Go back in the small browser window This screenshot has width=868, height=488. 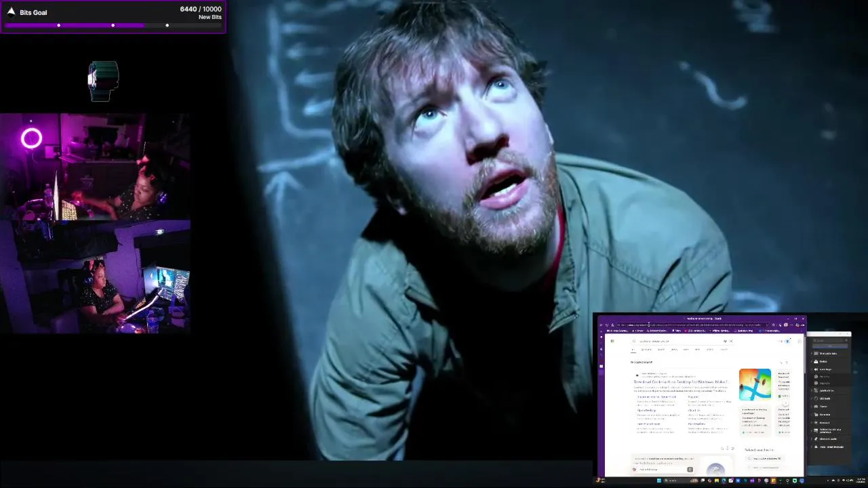click(x=601, y=325)
